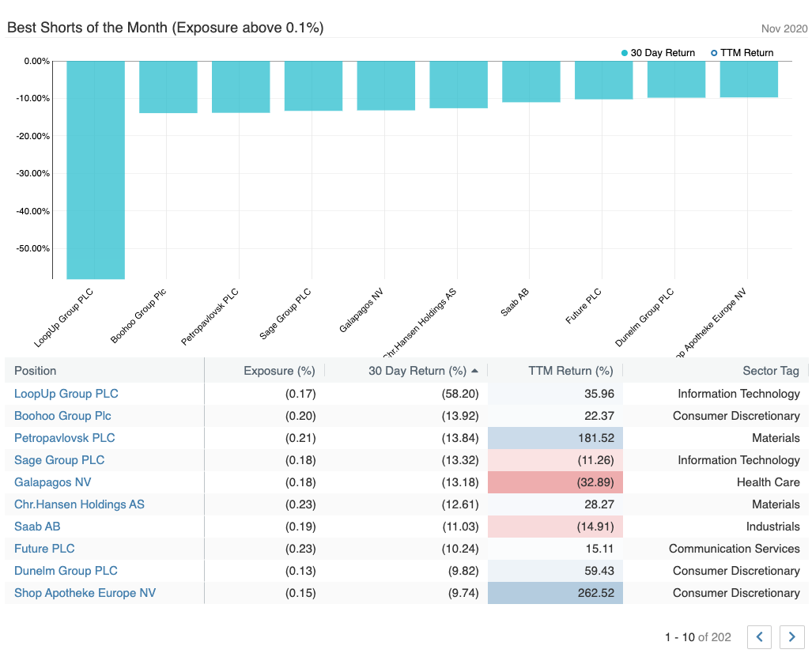The image size is (812, 657).
Task: Select TTM Return cell 35.96
Action: coord(555,394)
